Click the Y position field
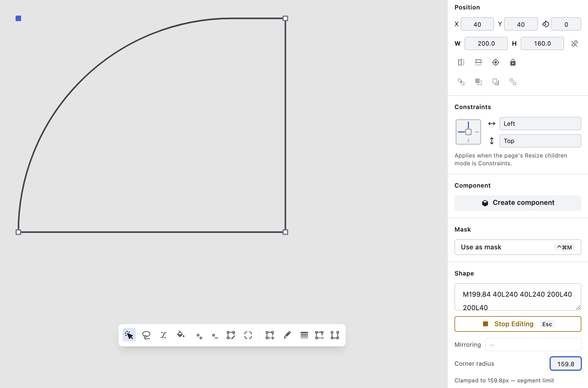588x388 pixels. click(x=521, y=24)
